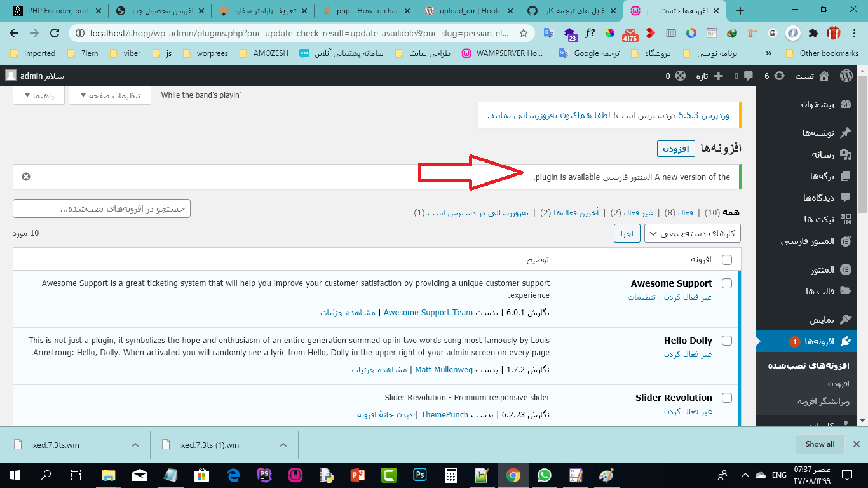Show hidden bookmarks with » overflow
The width and height of the screenshot is (868, 488).
(769, 53)
